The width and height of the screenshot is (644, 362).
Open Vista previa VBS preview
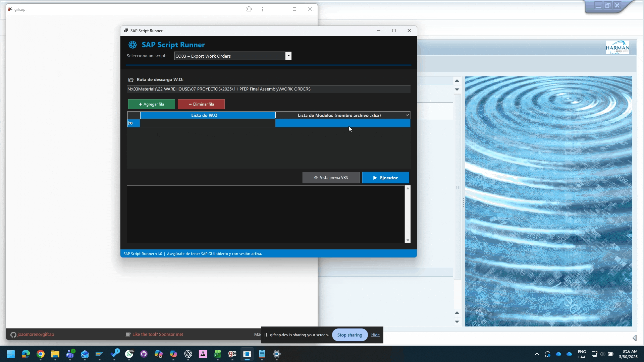click(331, 178)
